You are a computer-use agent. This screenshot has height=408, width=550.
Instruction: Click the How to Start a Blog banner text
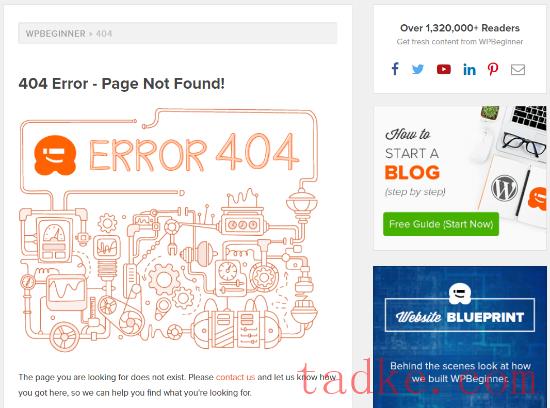point(412,162)
